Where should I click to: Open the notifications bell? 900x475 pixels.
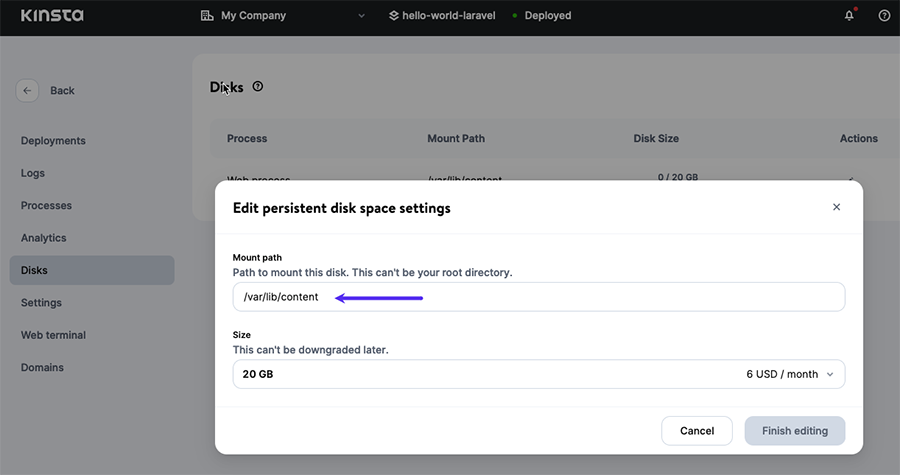tap(849, 16)
